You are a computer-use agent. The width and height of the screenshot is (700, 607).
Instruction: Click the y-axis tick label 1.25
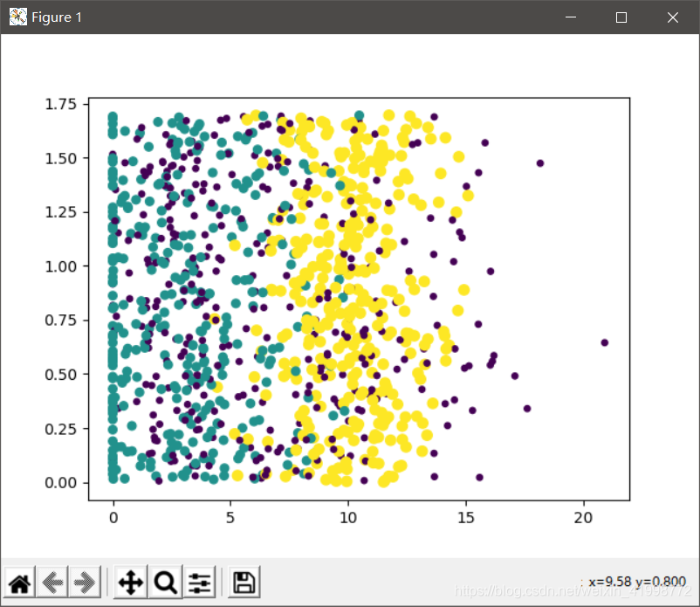point(61,212)
